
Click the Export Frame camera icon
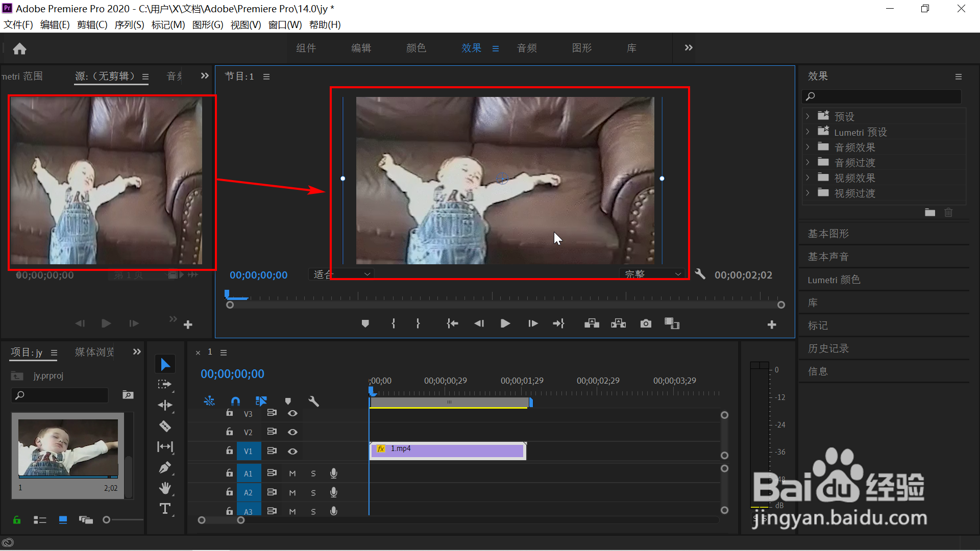[x=646, y=323]
